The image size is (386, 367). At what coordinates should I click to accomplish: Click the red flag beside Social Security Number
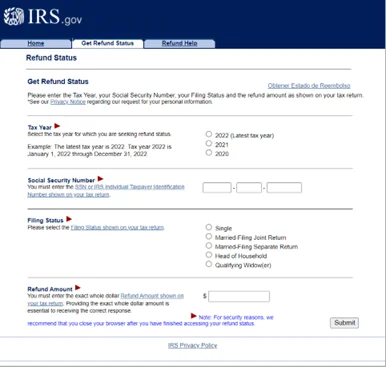click(100, 179)
